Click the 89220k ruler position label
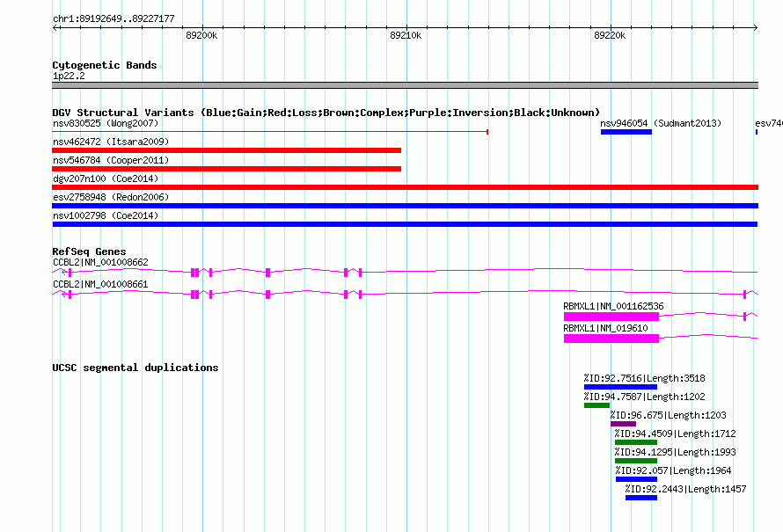Viewport: 783px width, 532px height. click(x=610, y=35)
